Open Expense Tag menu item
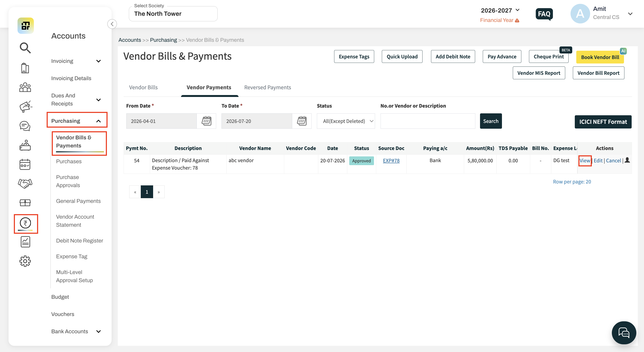This screenshot has height=352, width=644. click(x=72, y=256)
